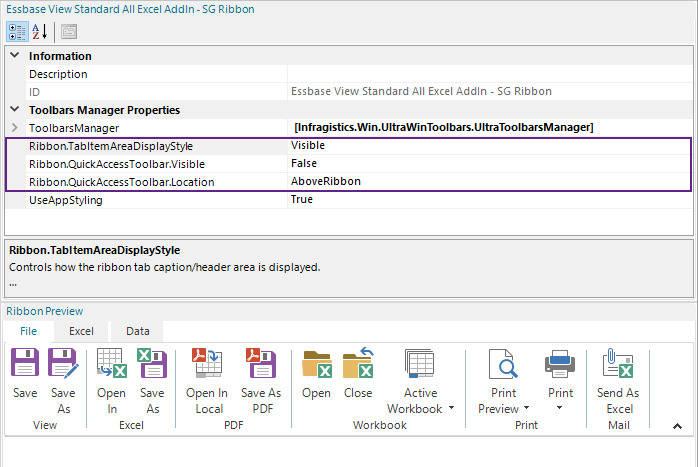Viewport: 698px width, 467px height.
Task: Click the Close workbook folder icon
Action: click(358, 362)
